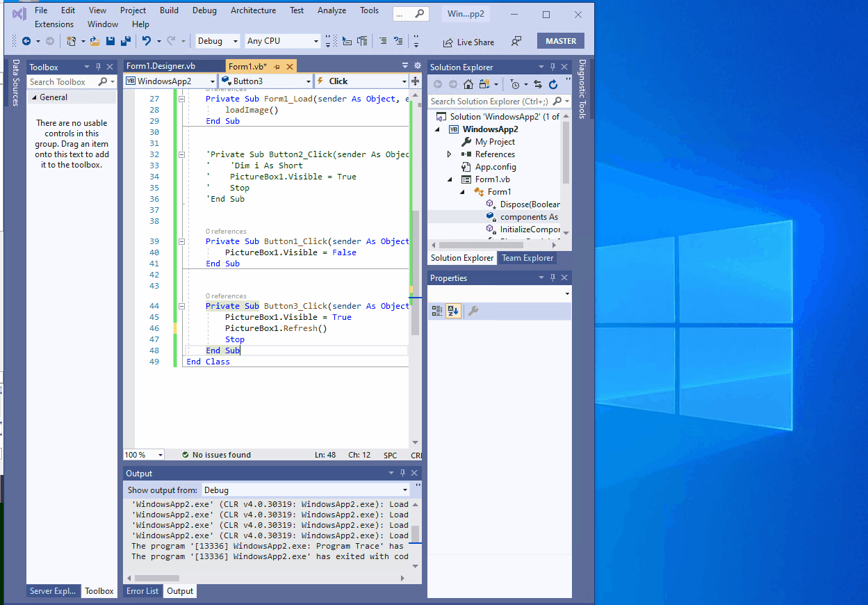Viewport: 868px width, 605px height.
Task: Open the Debug configuration dropdown
Action: coord(218,41)
